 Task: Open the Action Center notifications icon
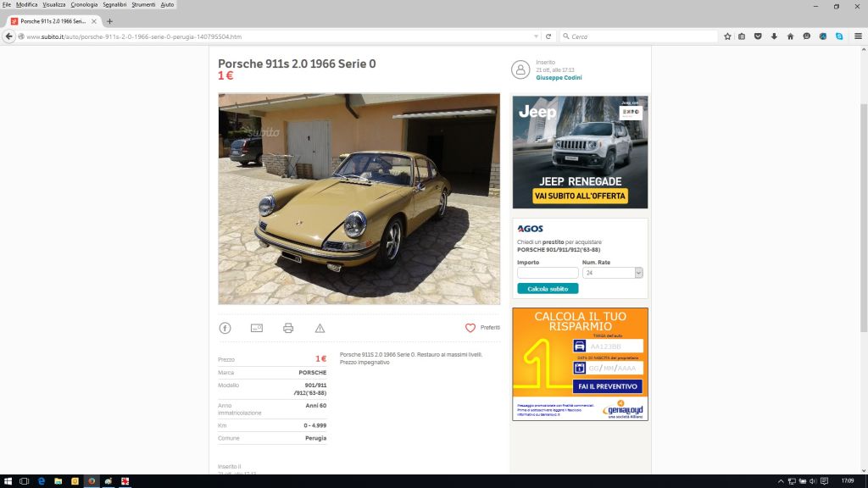click(x=824, y=481)
